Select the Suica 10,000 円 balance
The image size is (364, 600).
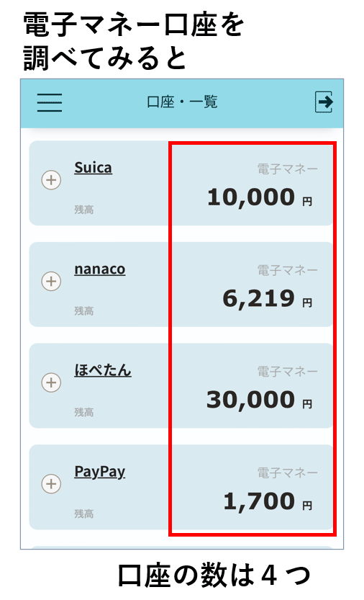coord(260,197)
